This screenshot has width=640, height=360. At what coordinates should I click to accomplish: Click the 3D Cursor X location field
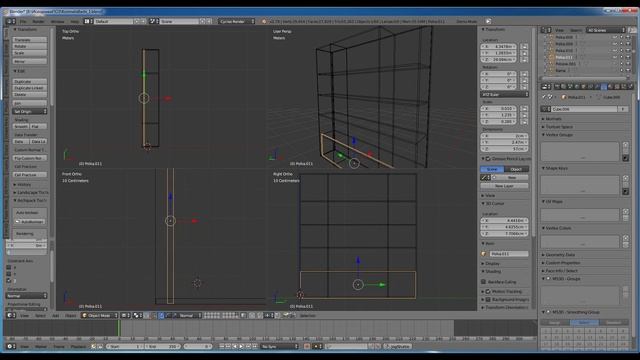(504, 221)
